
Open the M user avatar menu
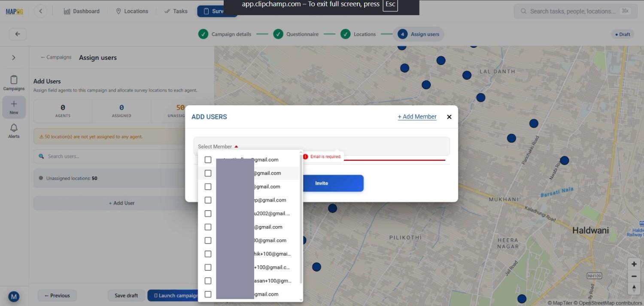tap(14, 297)
